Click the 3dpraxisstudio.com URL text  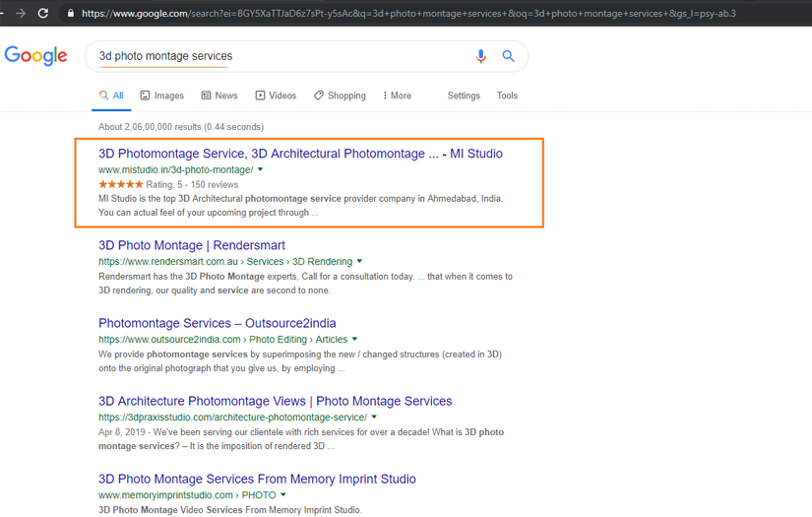click(232, 417)
